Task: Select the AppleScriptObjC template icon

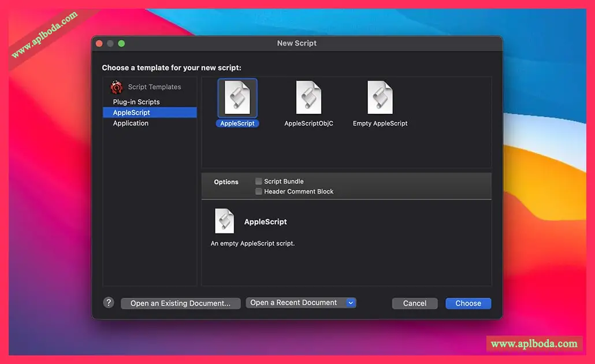Action: tap(308, 98)
